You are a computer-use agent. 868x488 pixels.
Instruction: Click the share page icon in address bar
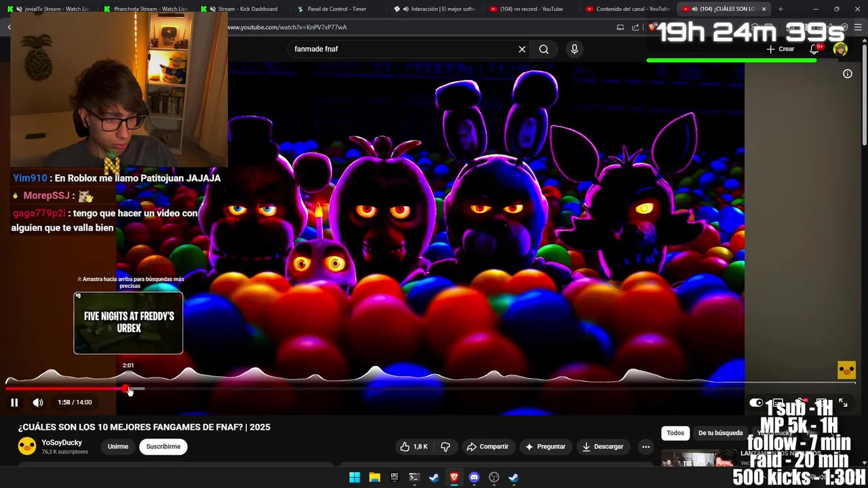[635, 27]
